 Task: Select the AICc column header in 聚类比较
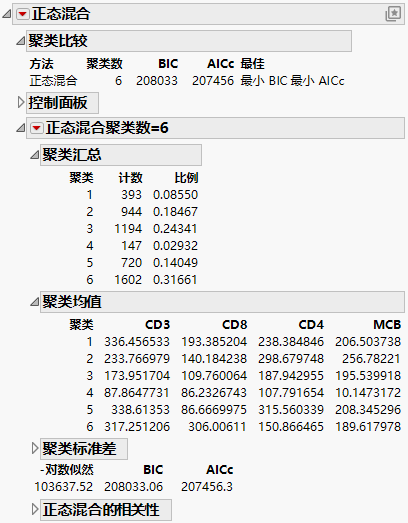pyautogui.click(x=221, y=64)
